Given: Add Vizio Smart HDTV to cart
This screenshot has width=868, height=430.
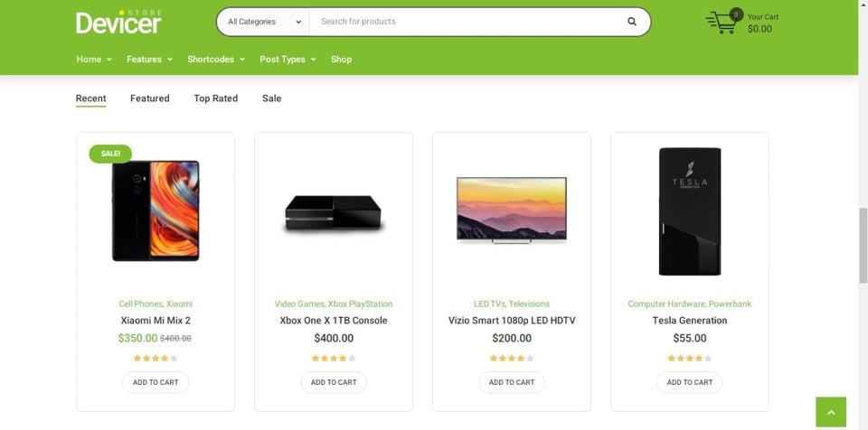Looking at the screenshot, I should tap(512, 382).
